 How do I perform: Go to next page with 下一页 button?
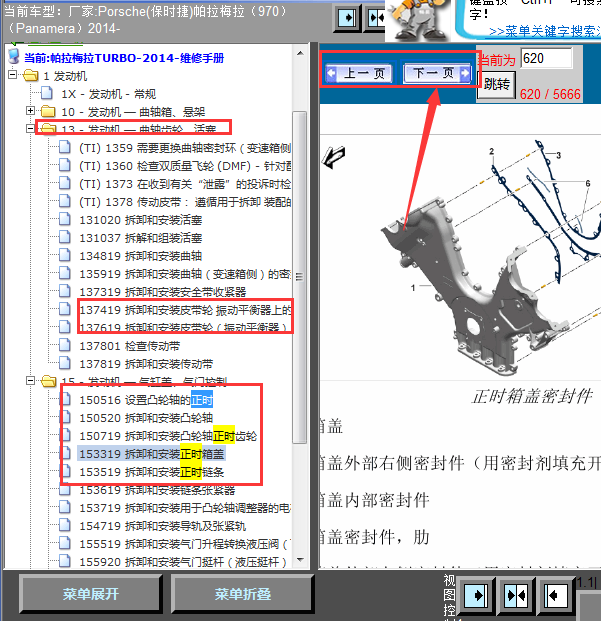(438, 73)
